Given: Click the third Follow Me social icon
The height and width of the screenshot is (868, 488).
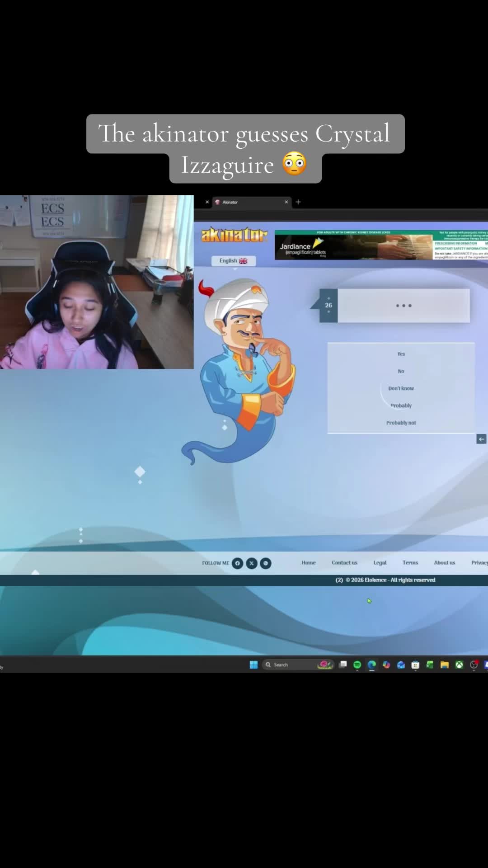Looking at the screenshot, I should click(266, 563).
